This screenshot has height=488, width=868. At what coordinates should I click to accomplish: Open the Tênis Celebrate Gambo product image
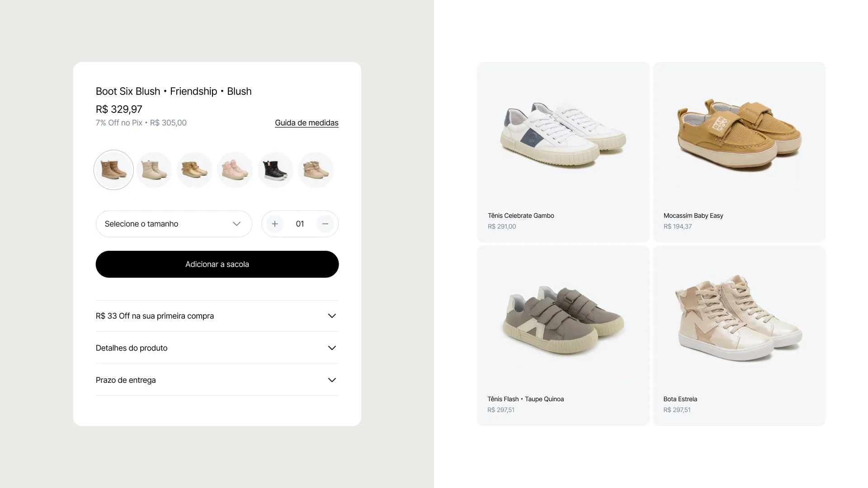pyautogui.click(x=563, y=136)
